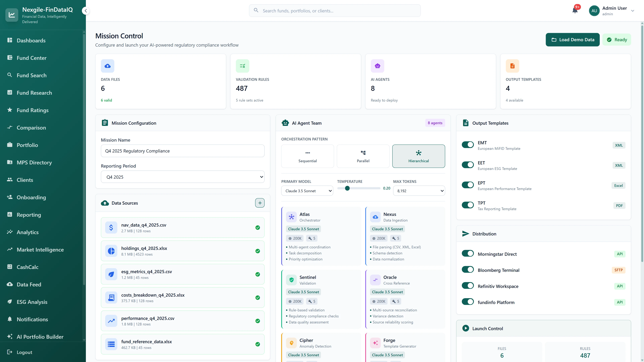Click the Launch Control play icon

pyautogui.click(x=466, y=328)
